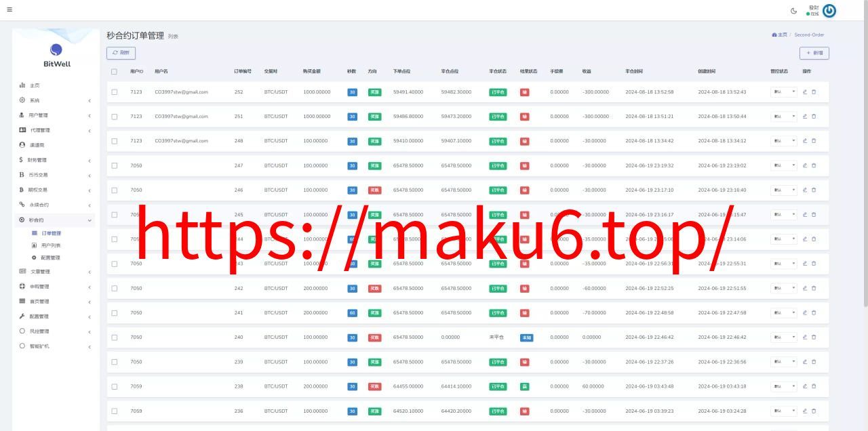Click the blue 未知 badge in order 240 row
868x431 pixels.
tap(526, 337)
